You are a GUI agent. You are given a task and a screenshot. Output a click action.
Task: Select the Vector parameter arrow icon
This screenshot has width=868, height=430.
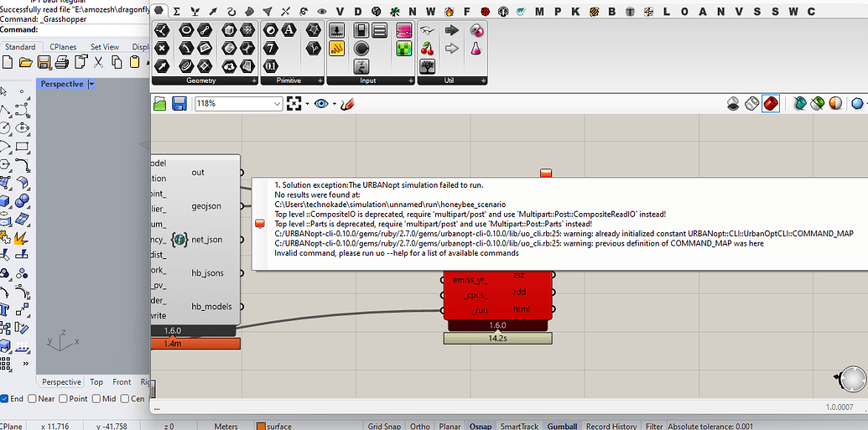161,66
